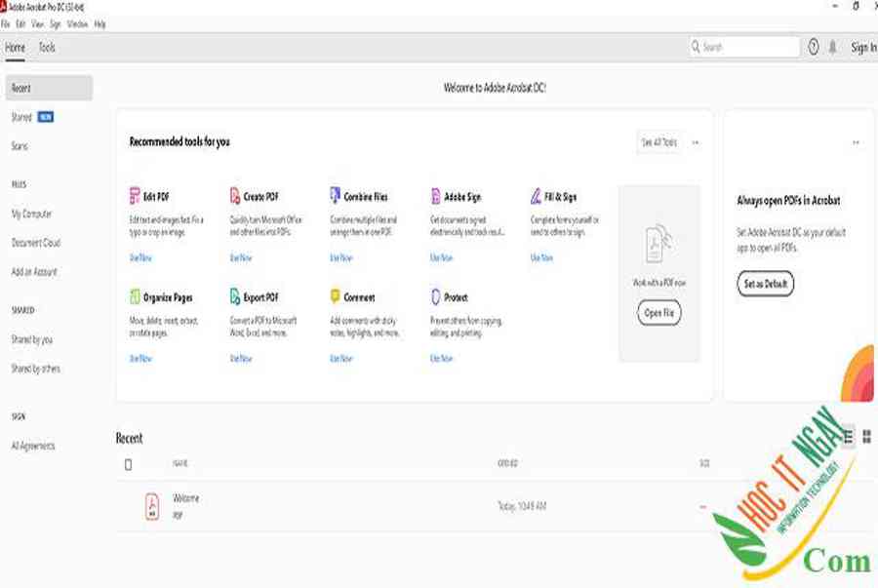This screenshot has height=588, width=878.
Task: Switch to the Tools tab
Action: click(47, 47)
